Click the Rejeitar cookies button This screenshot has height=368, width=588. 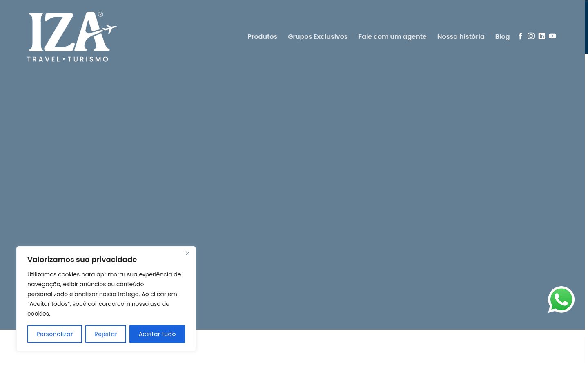pyautogui.click(x=106, y=334)
